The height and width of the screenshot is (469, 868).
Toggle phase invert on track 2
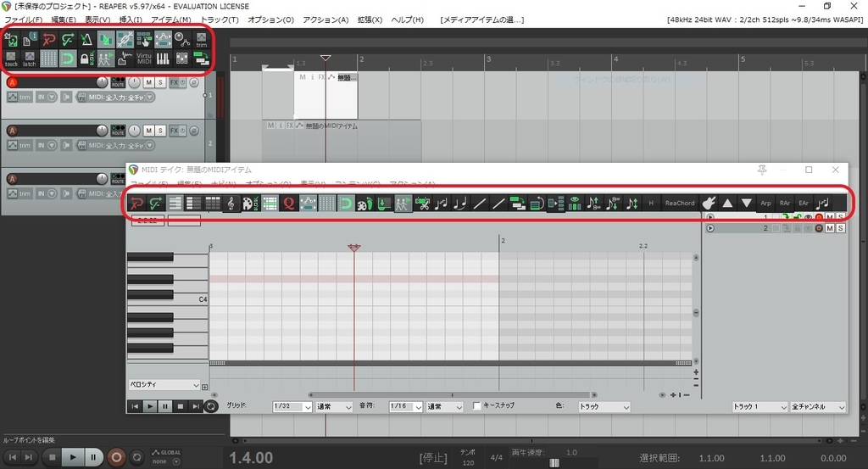click(194, 131)
